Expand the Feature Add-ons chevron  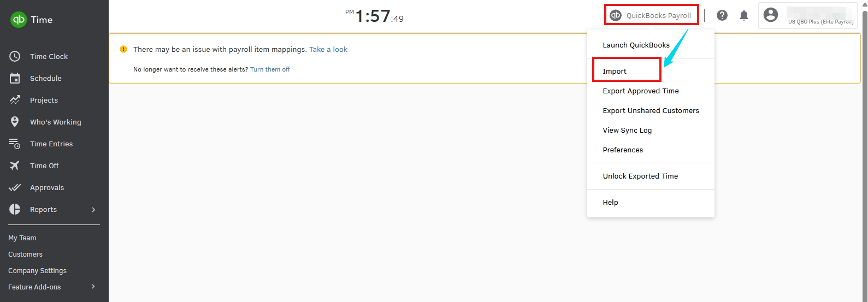(93, 287)
